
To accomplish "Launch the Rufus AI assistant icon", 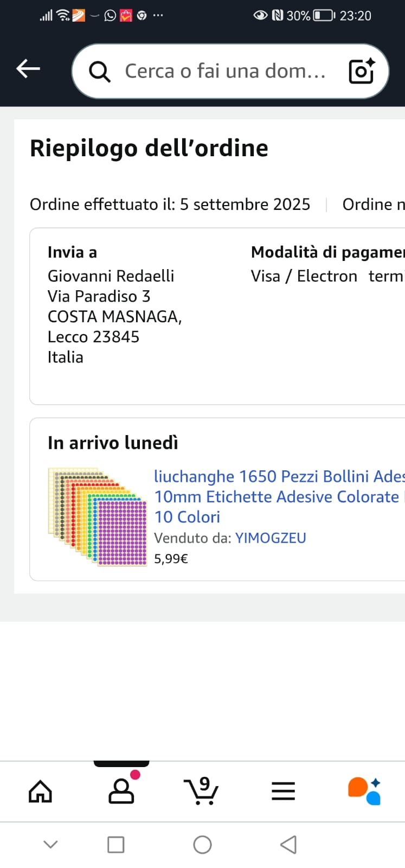I will click(x=364, y=791).
